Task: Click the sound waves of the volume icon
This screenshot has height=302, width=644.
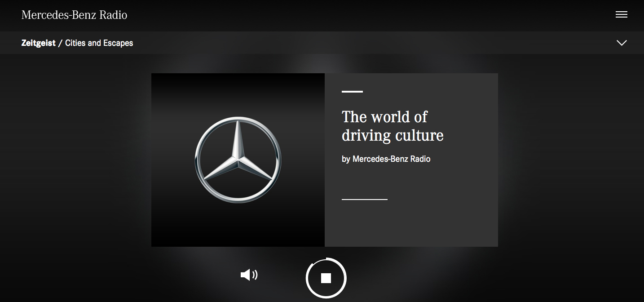Action: [x=255, y=275]
